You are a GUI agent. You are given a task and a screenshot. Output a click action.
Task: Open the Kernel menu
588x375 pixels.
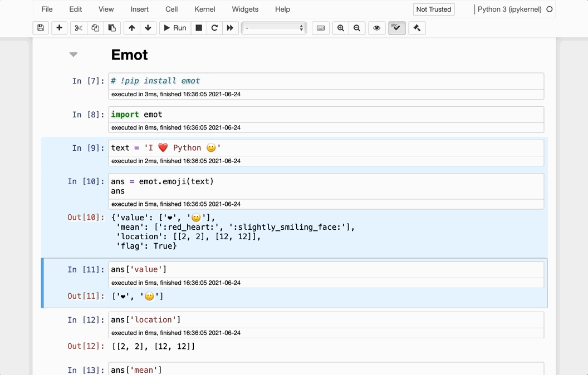pyautogui.click(x=205, y=9)
